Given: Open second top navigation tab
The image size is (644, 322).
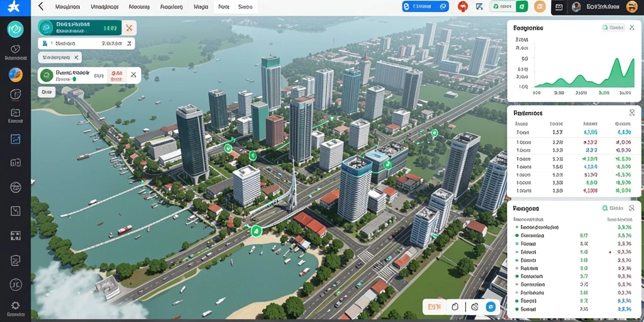Looking at the screenshot, I should [x=104, y=7].
